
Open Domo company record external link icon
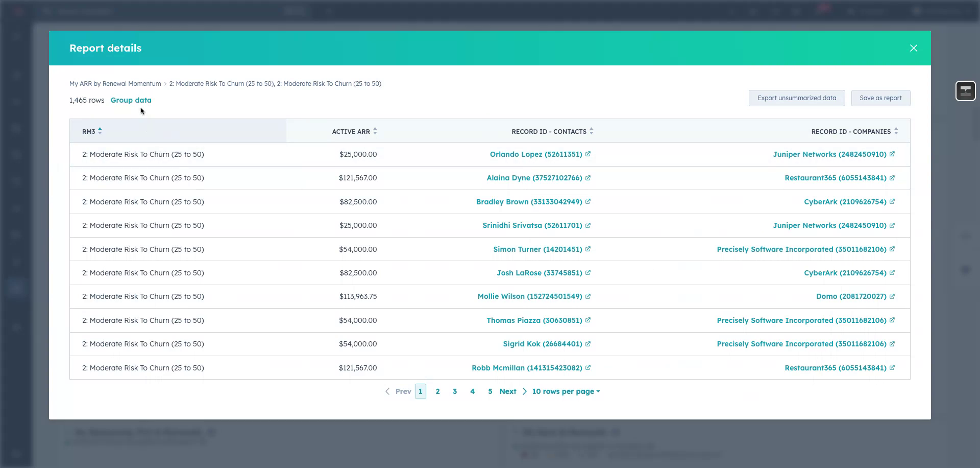(x=892, y=296)
